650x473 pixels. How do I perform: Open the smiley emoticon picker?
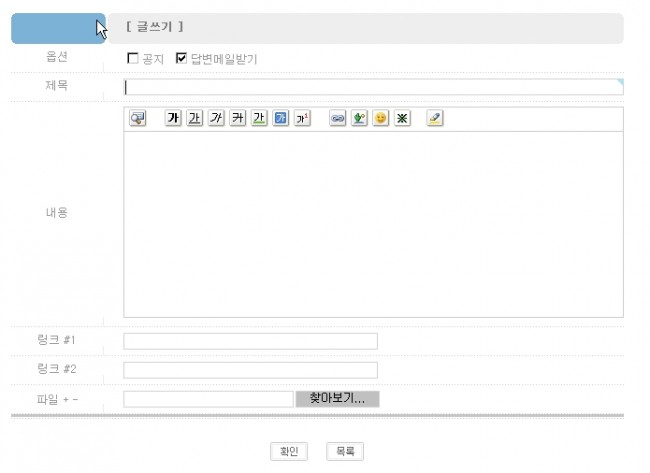coord(381,118)
